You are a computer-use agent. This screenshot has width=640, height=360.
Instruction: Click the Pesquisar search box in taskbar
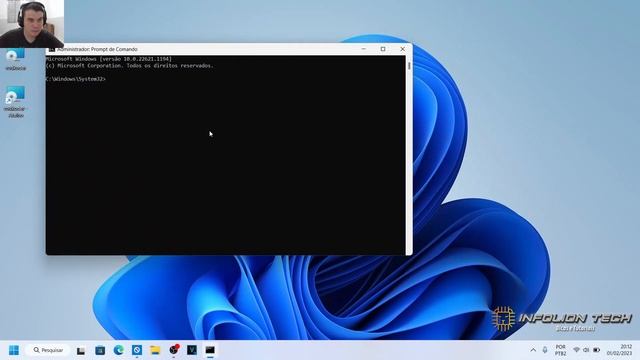48,350
